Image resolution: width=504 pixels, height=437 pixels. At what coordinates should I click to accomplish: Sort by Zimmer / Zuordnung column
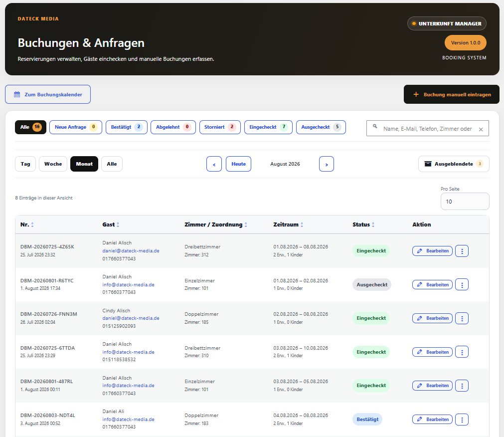click(x=216, y=224)
